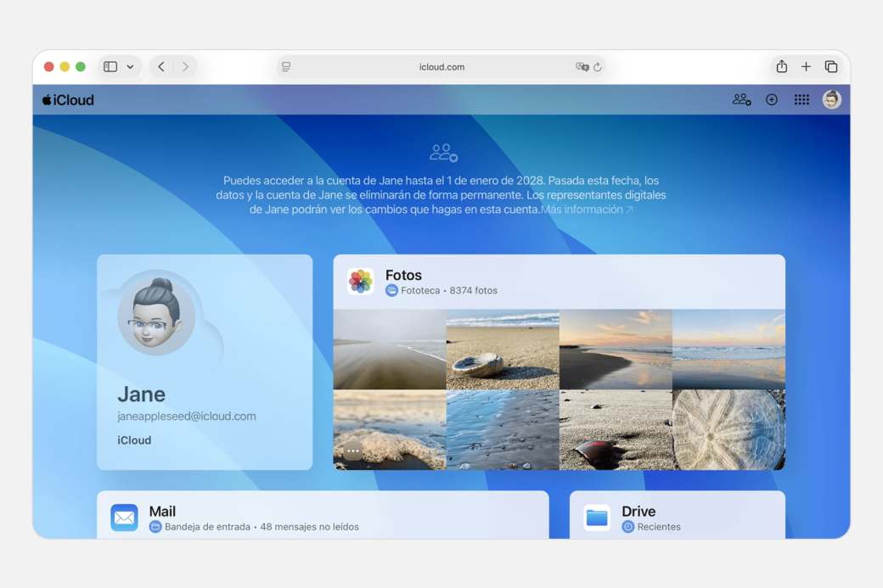Image resolution: width=883 pixels, height=588 pixels.
Task: Open the three-dot menu on Fotos tile
Action: coord(353,451)
